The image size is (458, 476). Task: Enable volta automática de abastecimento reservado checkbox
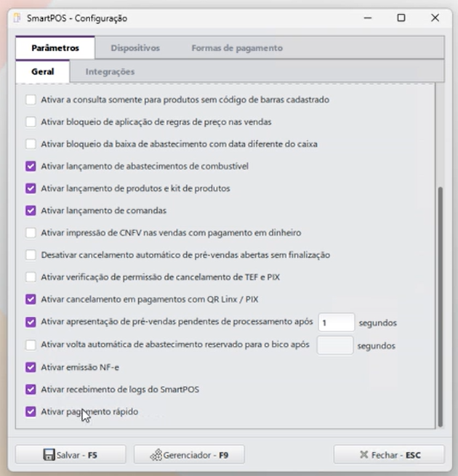(31, 345)
